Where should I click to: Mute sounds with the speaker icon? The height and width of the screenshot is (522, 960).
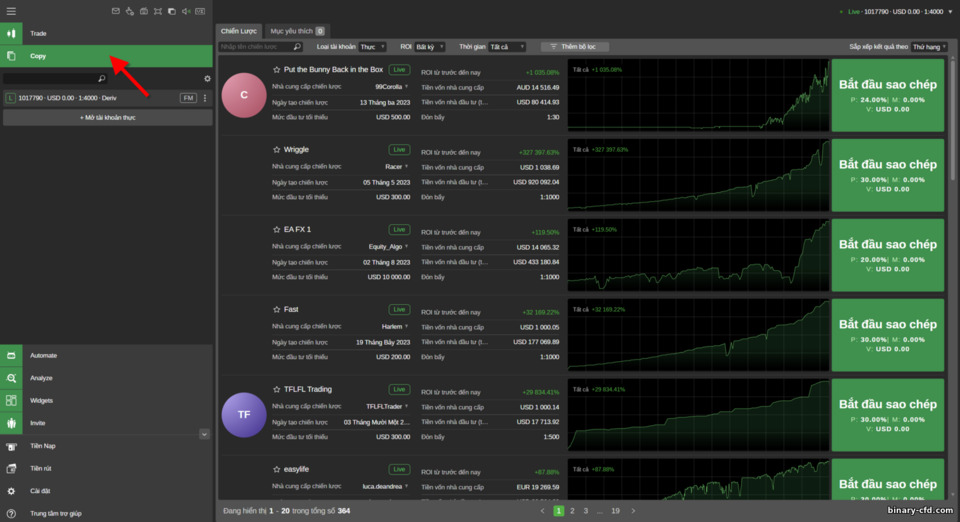186,11
